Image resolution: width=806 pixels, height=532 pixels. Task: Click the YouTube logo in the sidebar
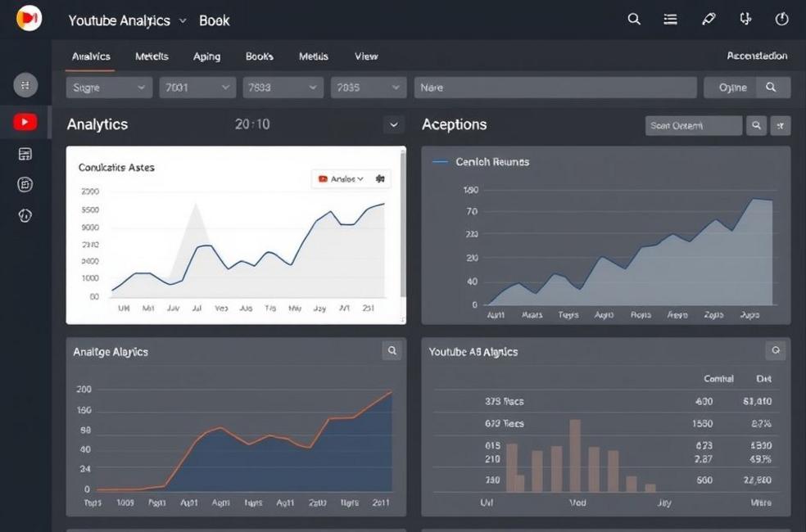pos(25,123)
